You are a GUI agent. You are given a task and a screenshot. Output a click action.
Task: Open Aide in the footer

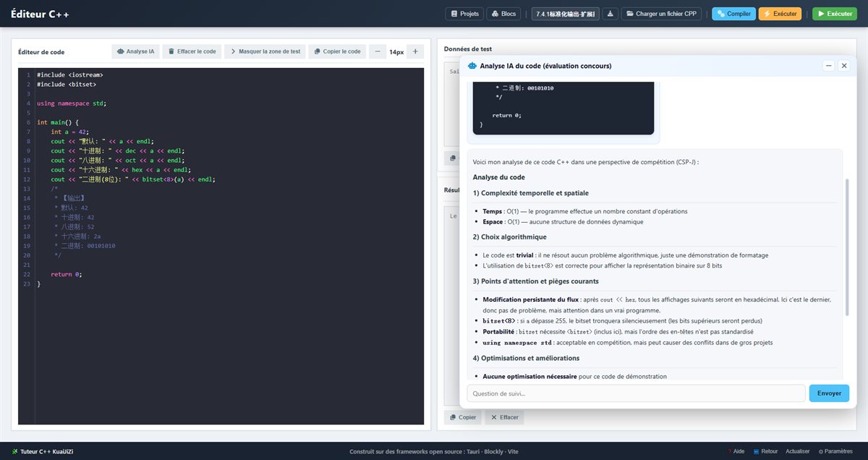736,451
